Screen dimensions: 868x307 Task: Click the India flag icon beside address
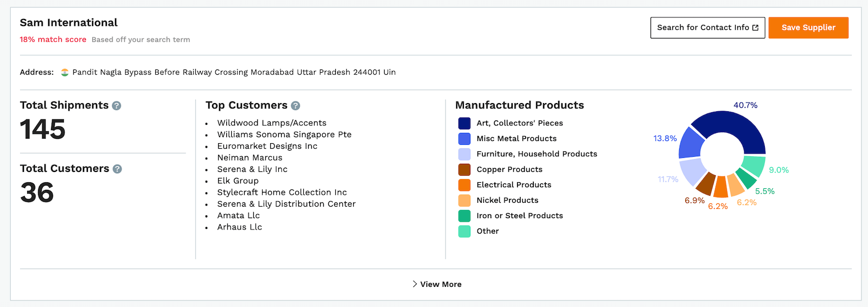[x=65, y=72]
